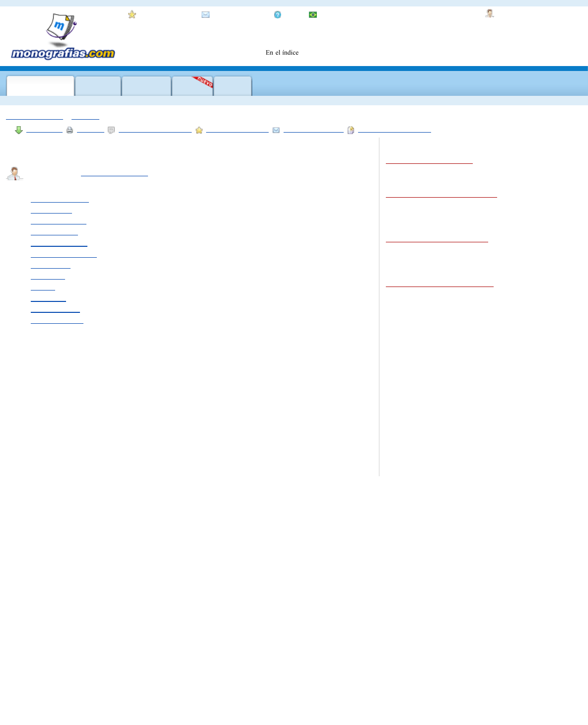The image size is (588, 725).
Task: Click the user profile icon in the header
Action: click(490, 13)
